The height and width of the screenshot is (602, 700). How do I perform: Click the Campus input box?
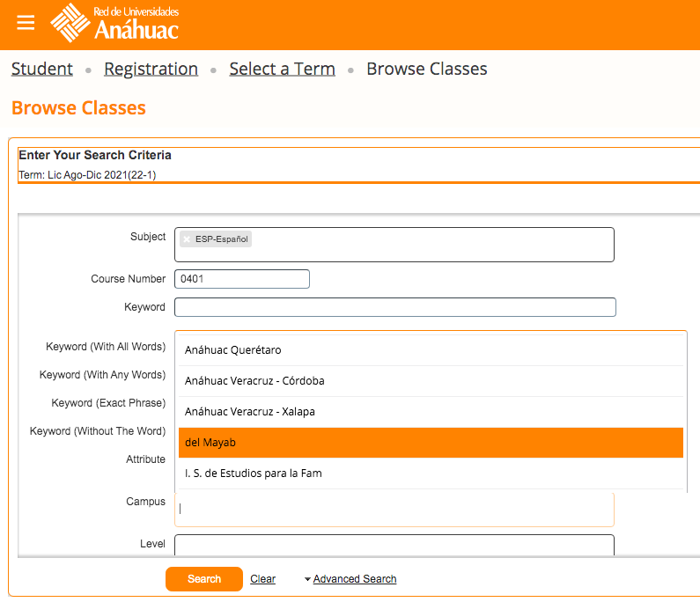click(394, 510)
